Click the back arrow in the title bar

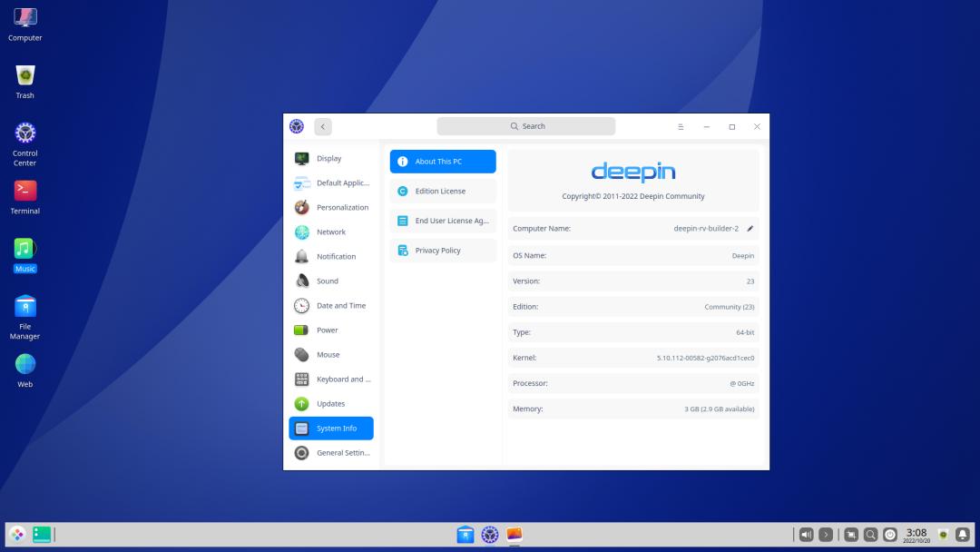[x=323, y=126]
